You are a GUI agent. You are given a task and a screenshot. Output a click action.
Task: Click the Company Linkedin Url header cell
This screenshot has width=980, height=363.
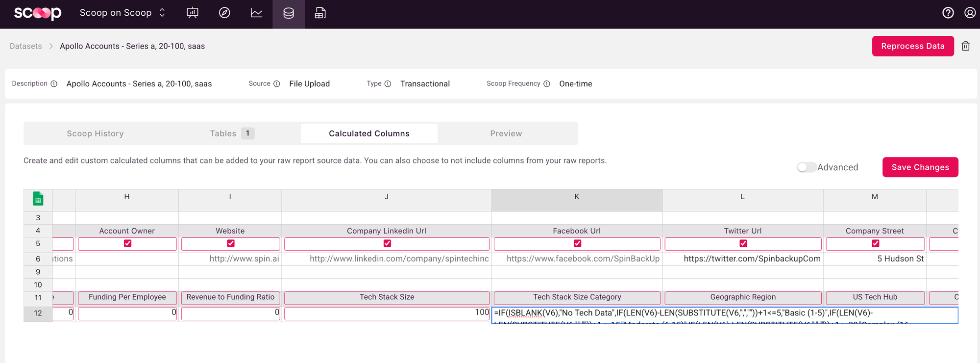click(x=387, y=231)
